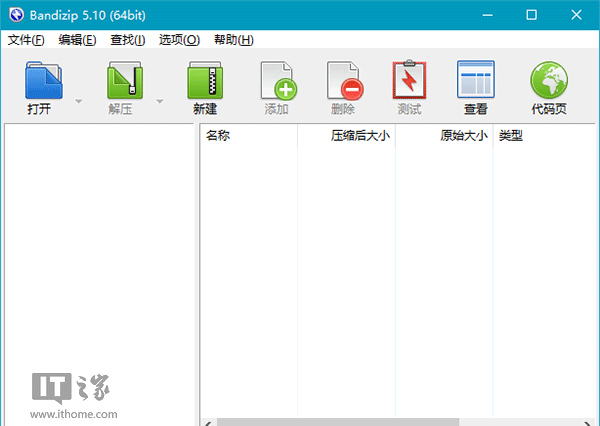Click the horizontal scrollbar thumb
This screenshot has height=426, width=600.
click(338, 422)
